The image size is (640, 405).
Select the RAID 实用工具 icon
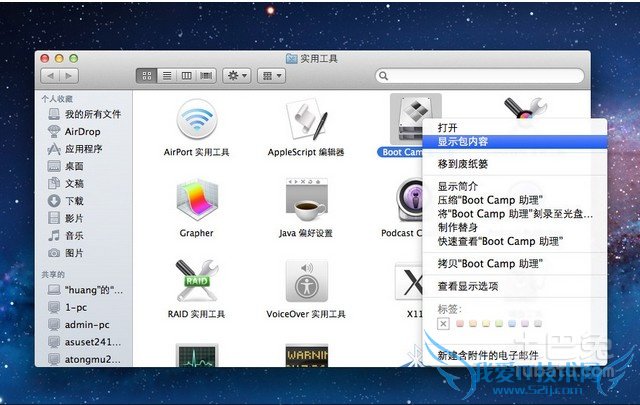click(197, 281)
